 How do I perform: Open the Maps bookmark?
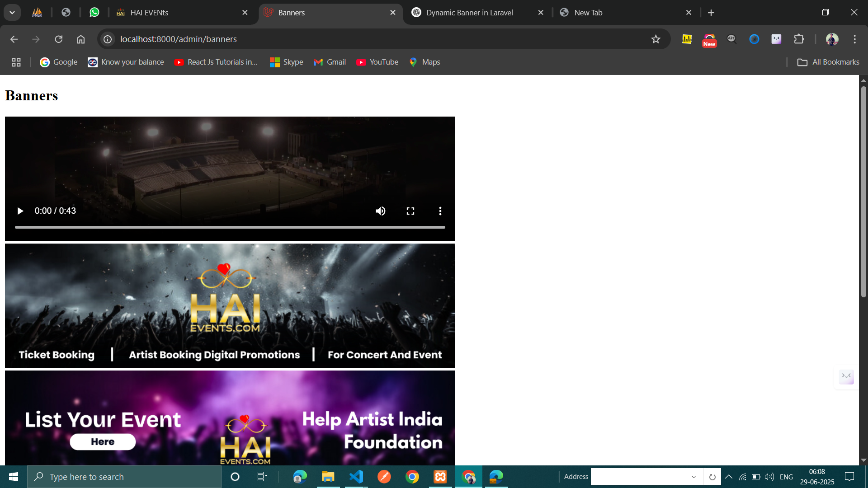click(425, 62)
